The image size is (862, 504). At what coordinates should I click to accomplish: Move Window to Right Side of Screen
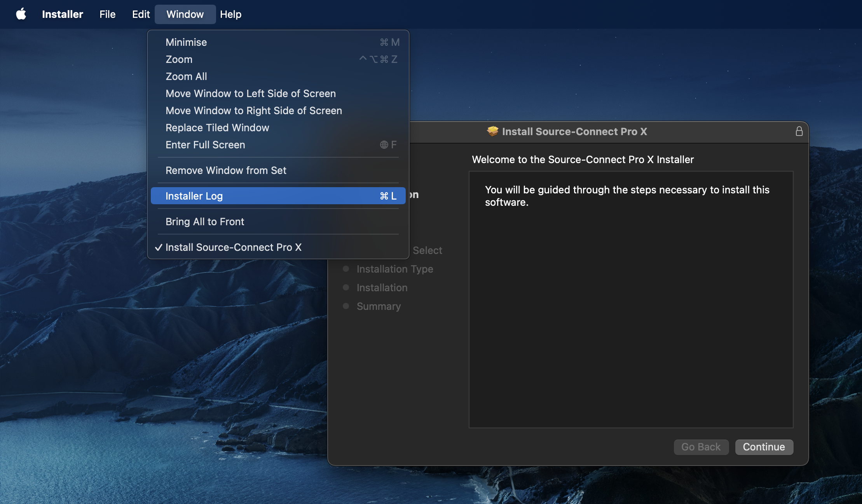tap(278, 110)
